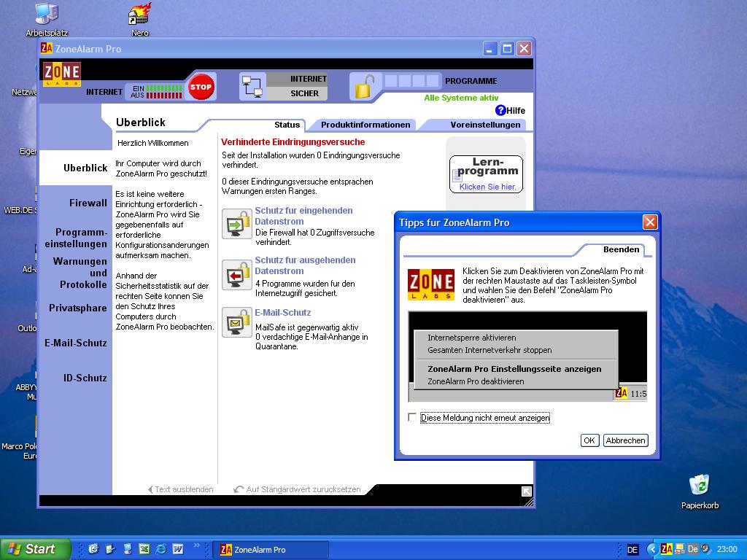The height and width of the screenshot is (560, 747).
Task: Click the ZA icon in ZoneAlarm title bar
Action: (47, 49)
